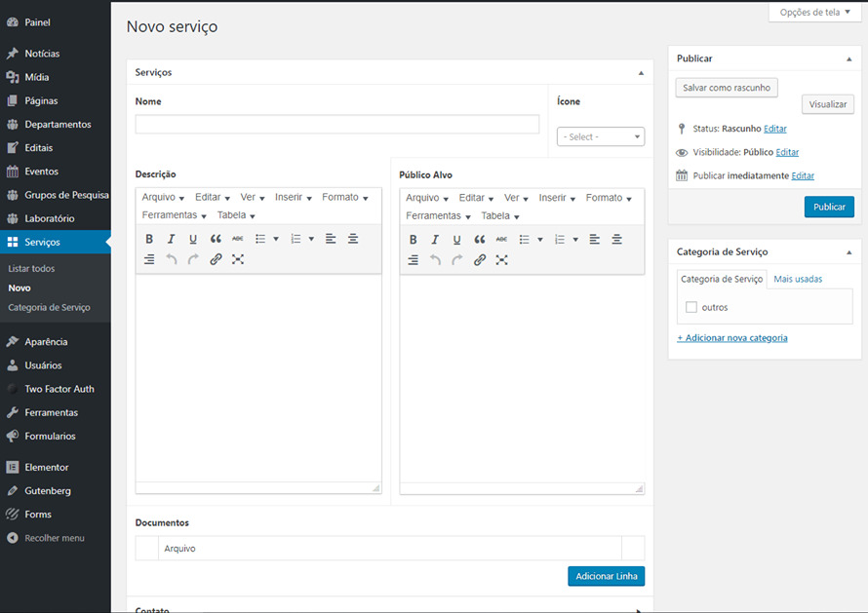Insert link in Descrição editor toolbar
This screenshot has width=868, height=613.
(x=216, y=260)
